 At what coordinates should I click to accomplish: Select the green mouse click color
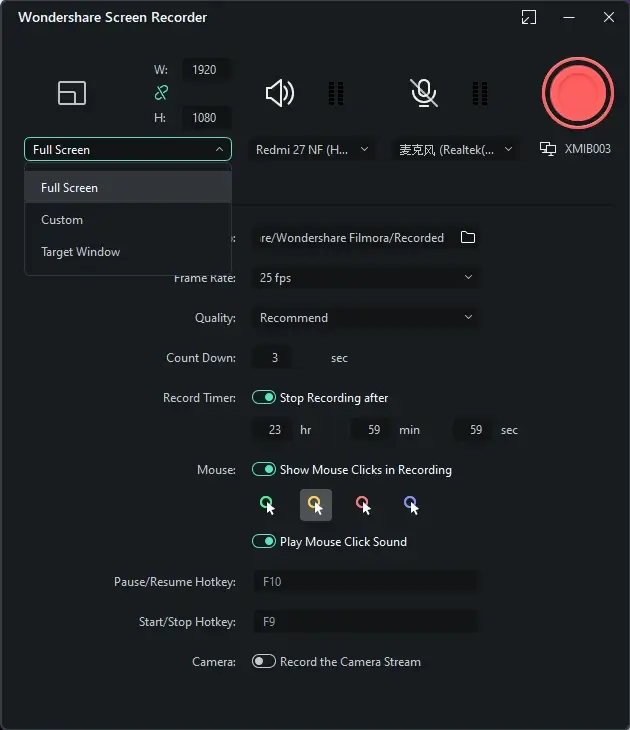click(x=268, y=505)
